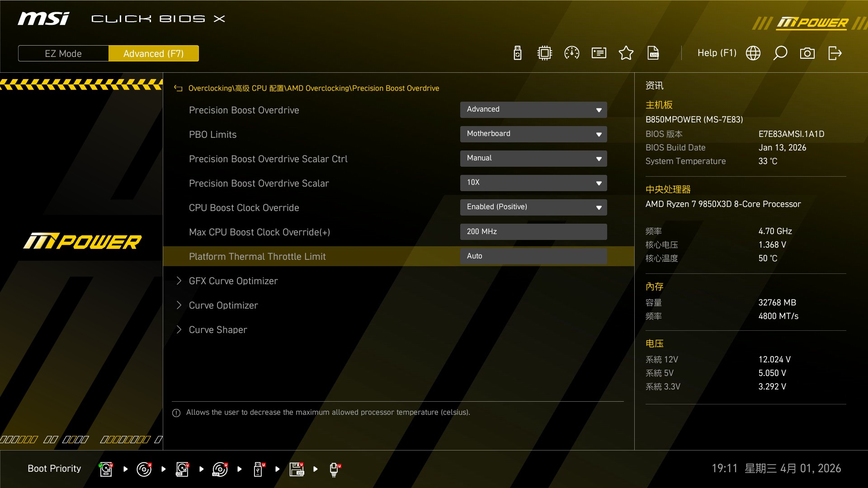The width and height of the screenshot is (868, 488).
Task: Select the USB hard disk boot device
Action: pos(182,469)
